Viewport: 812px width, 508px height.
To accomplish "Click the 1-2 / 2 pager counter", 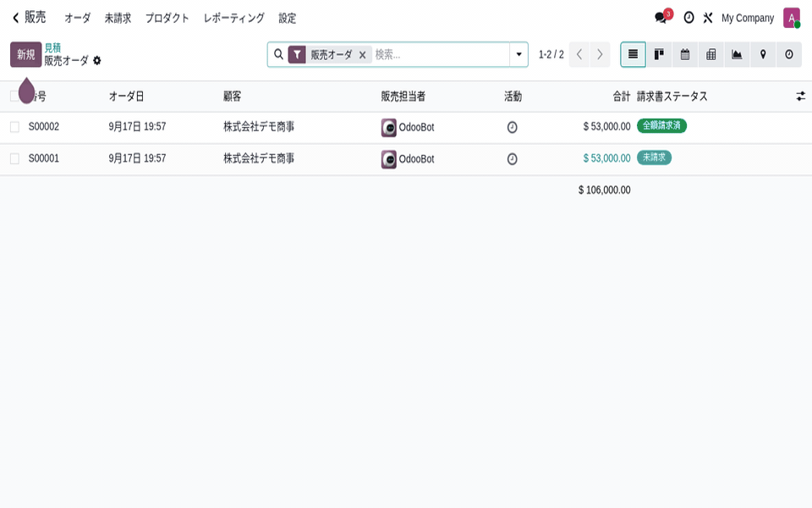I will (x=551, y=54).
